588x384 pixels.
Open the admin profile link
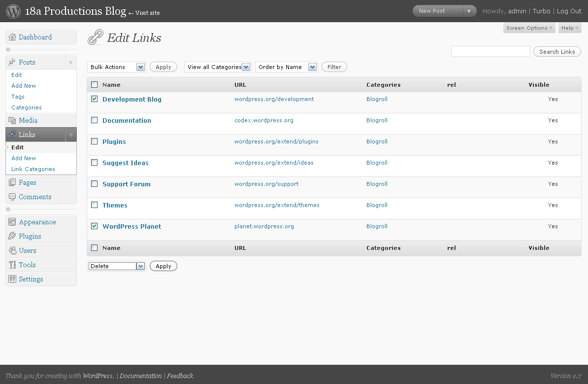point(517,11)
